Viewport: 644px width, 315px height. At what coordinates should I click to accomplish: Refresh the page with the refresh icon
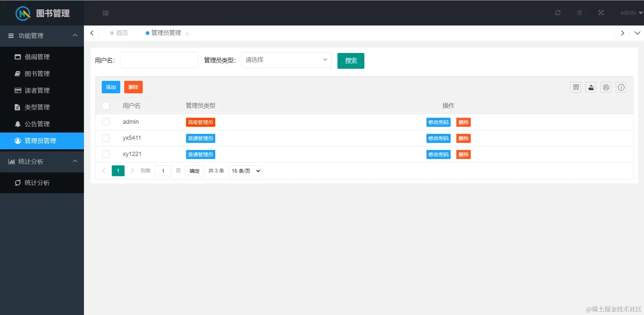(558, 13)
